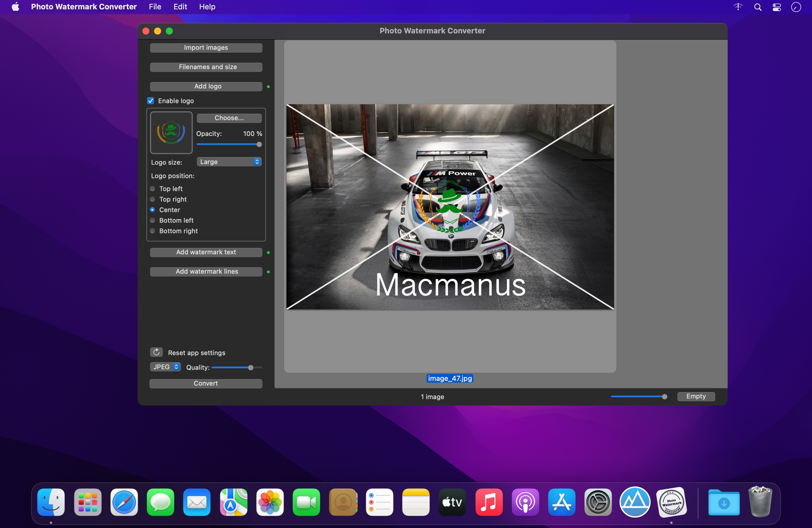Launch Safari from the dock
The width and height of the screenshot is (812, 528).
tap(124, 502)
